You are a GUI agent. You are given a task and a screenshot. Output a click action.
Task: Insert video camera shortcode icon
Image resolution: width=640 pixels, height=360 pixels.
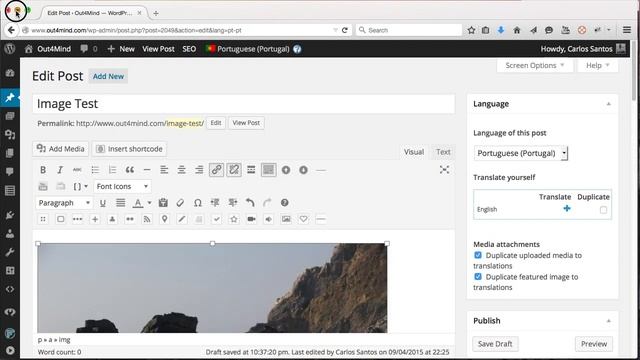[251, 219]
